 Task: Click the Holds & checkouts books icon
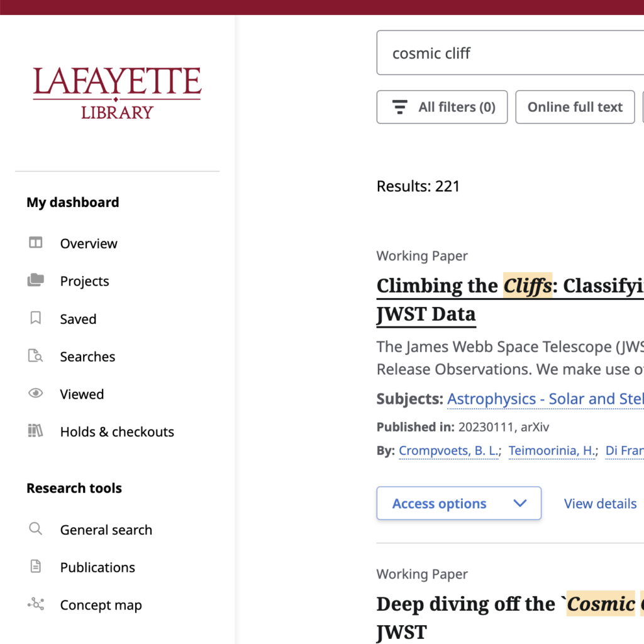(36, 431)
